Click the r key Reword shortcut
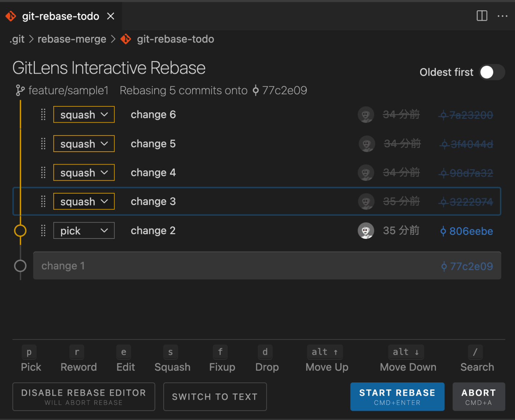The height and width of the screenshot is (420, 515). point(78,359)
